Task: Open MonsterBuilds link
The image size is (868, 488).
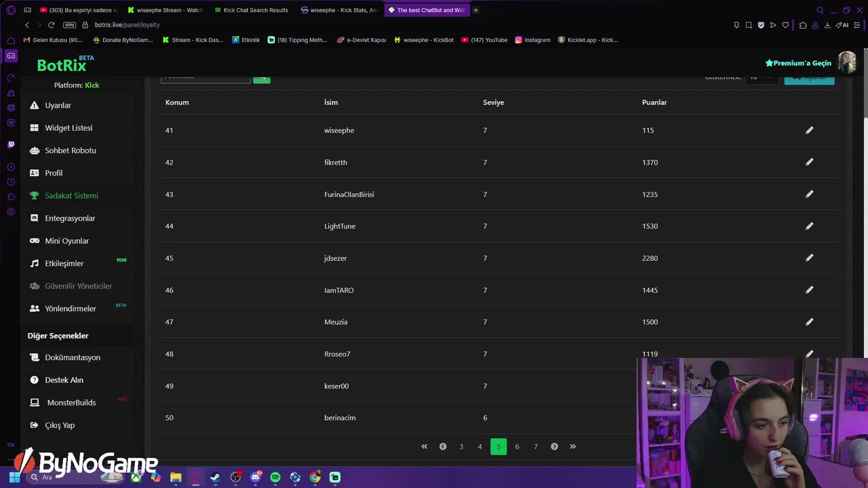Action: tap(71, 403)
